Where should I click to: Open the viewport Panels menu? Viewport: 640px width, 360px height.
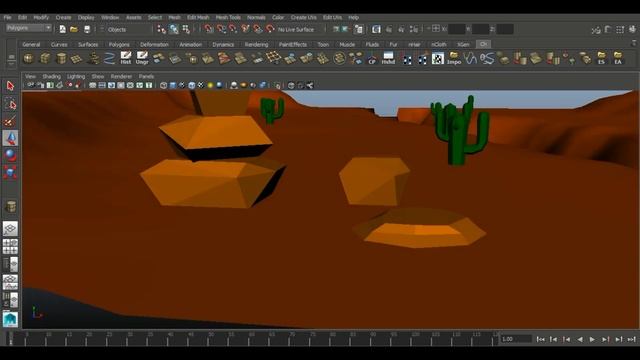tap(146, 76)
